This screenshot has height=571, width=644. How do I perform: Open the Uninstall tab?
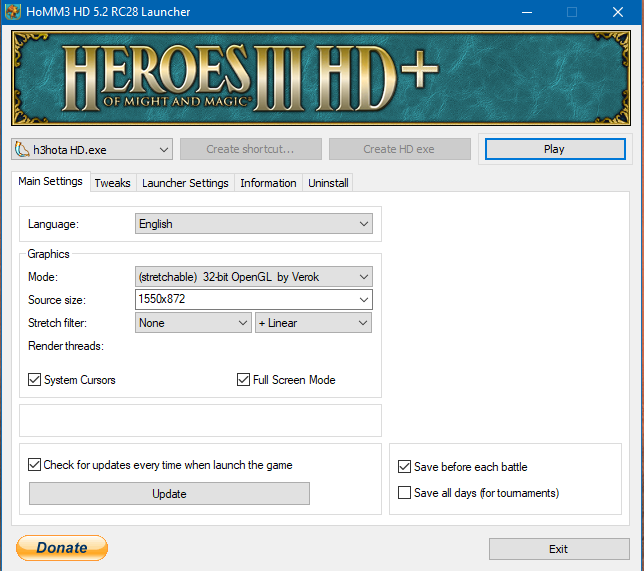pos(328,183)
